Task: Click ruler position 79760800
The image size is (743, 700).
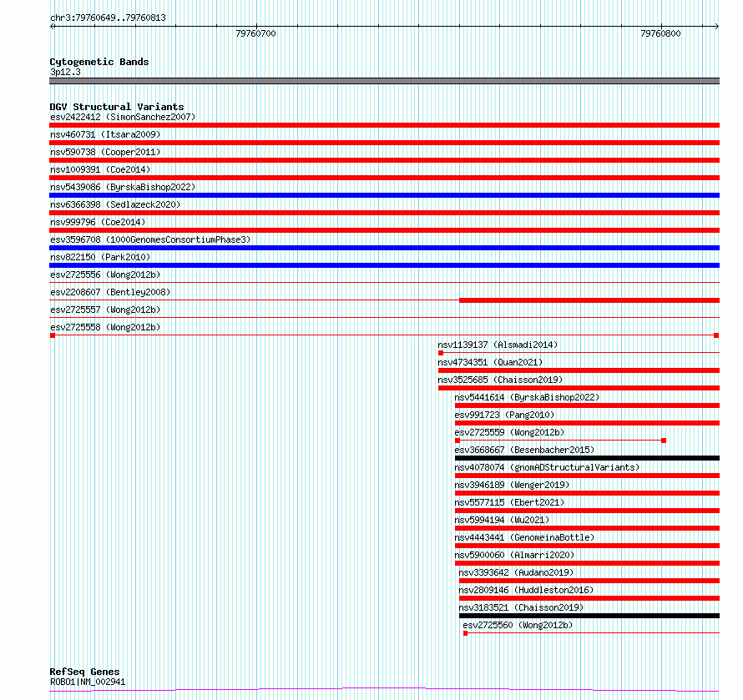Action: [x=660, y=33]
